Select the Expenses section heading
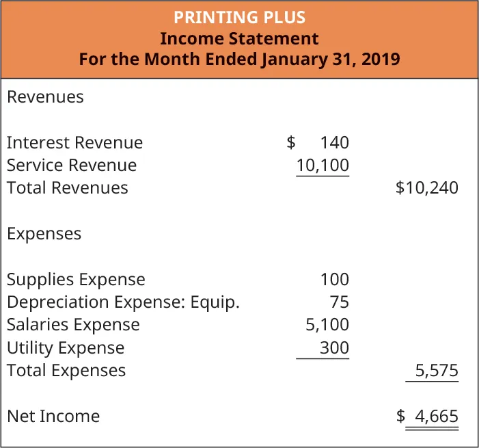 tap(44, 234)
